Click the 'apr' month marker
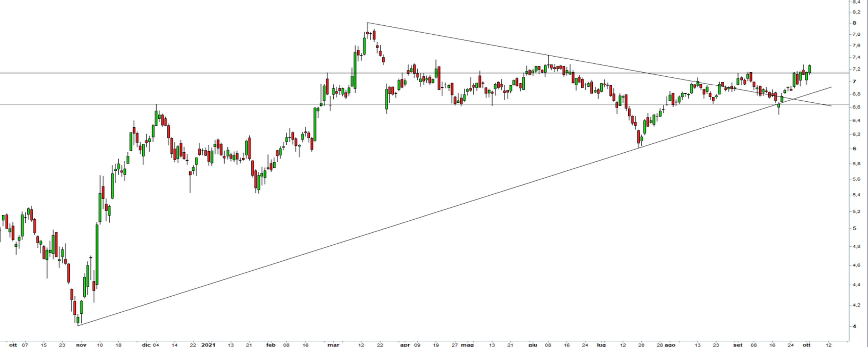868x347 pixels. point(405,345)
